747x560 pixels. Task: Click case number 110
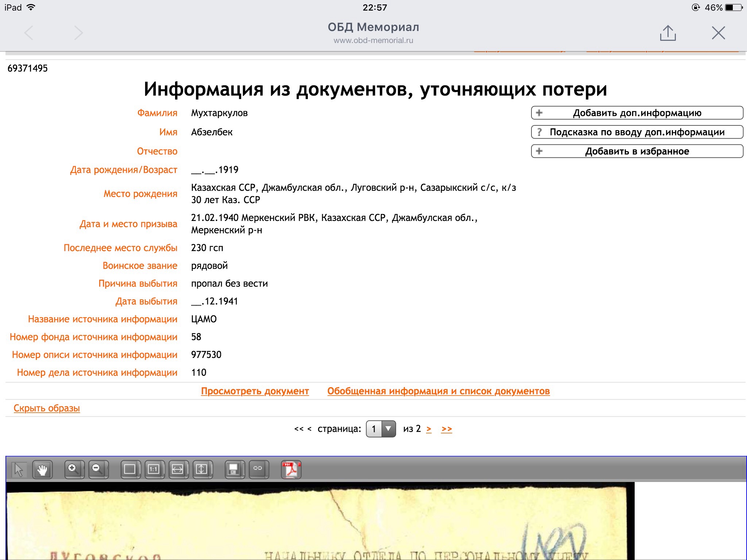(x=199, y=373)
